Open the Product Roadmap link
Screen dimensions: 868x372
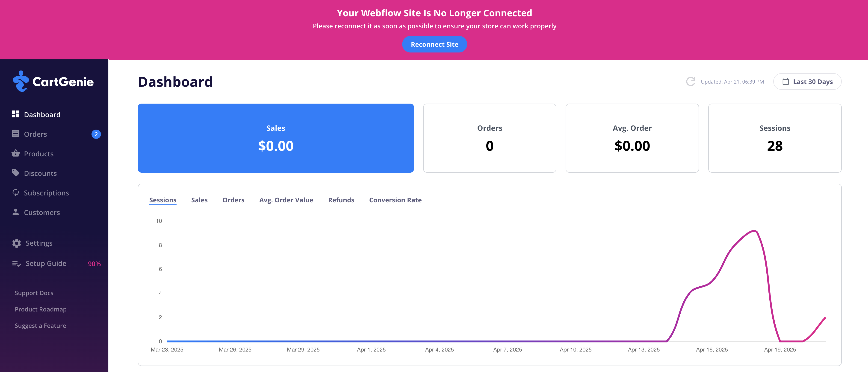click(40, 309)
